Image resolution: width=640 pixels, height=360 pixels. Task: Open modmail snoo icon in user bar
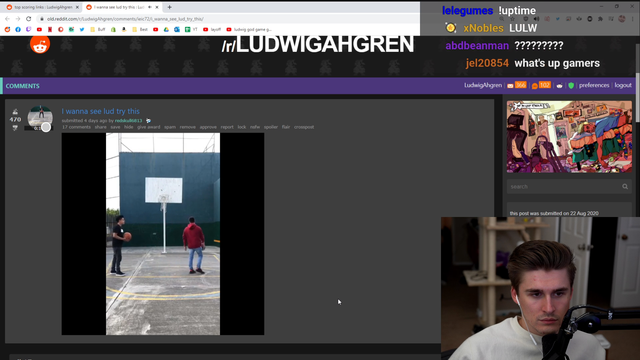point(559,86)
